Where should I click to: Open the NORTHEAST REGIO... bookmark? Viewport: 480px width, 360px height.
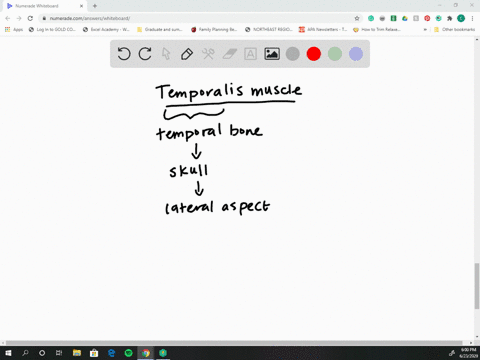point(269,29)
